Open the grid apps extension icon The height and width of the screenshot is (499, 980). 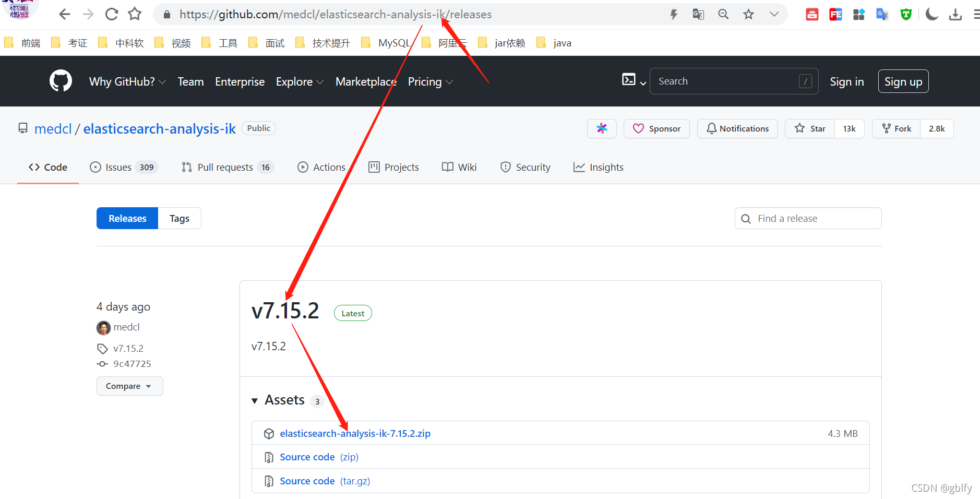pyautogui.click(x=859, y=14)
